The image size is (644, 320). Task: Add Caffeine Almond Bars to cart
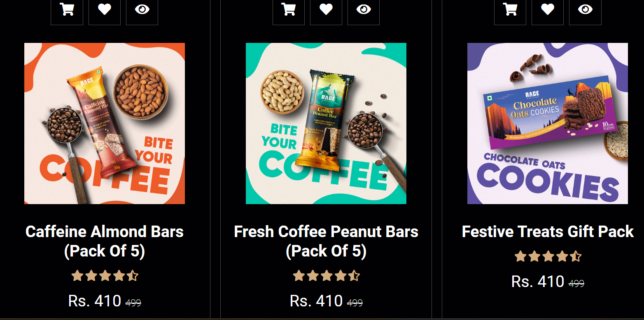click(67, 10)
